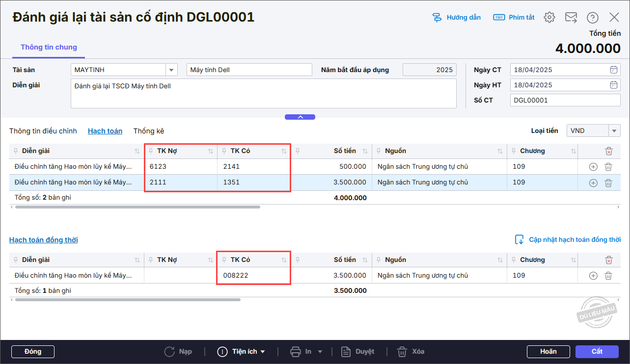
Task: Click the Diễn giải text field
Action: pos(263,93)
